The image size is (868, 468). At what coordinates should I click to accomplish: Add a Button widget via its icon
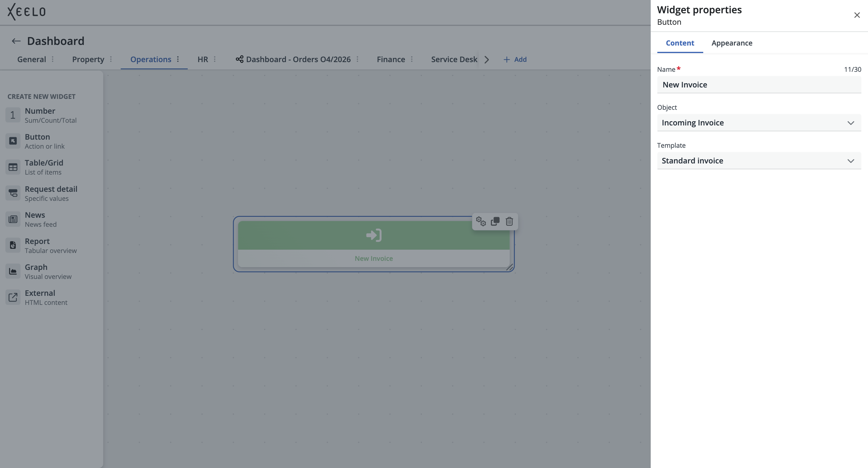point(13,141)
